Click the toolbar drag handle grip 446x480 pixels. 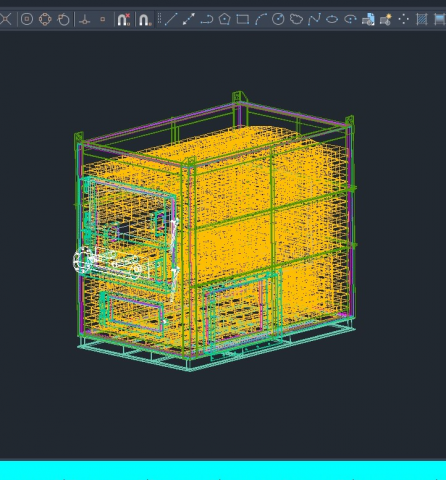[159, 19]
